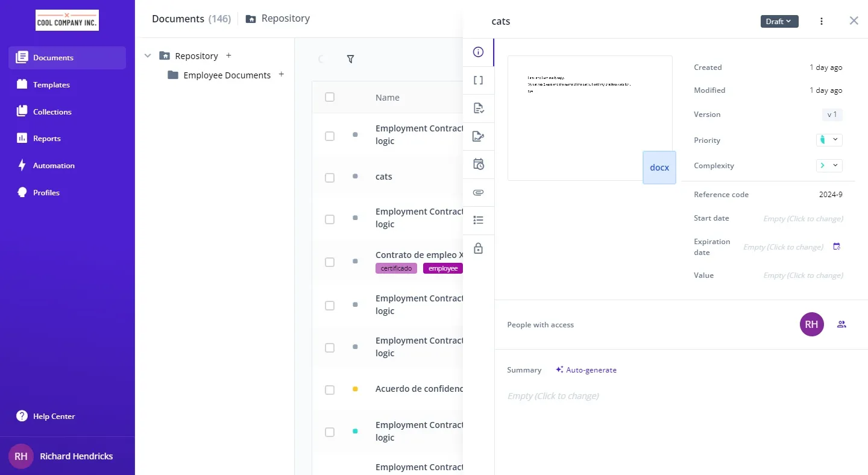868x475 pixels.
Task: Toggle the select-all checkbox in header
Action: pos(330,97)
